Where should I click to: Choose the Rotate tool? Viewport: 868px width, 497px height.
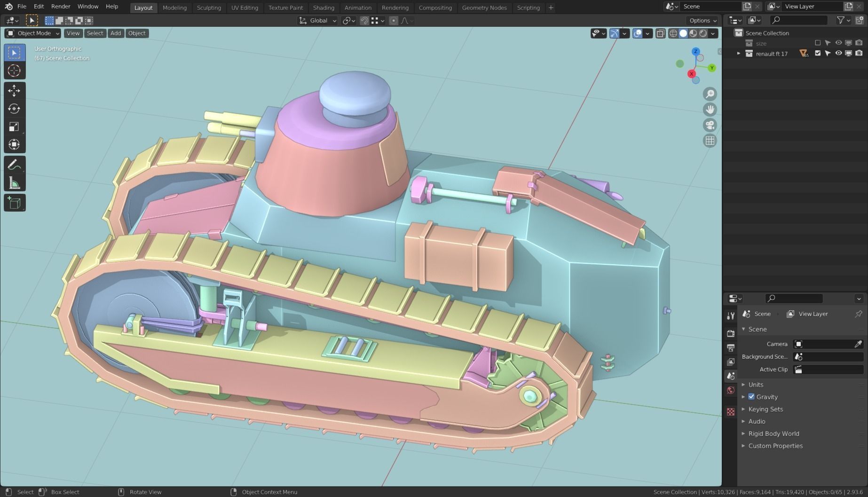tap(14, 109)
